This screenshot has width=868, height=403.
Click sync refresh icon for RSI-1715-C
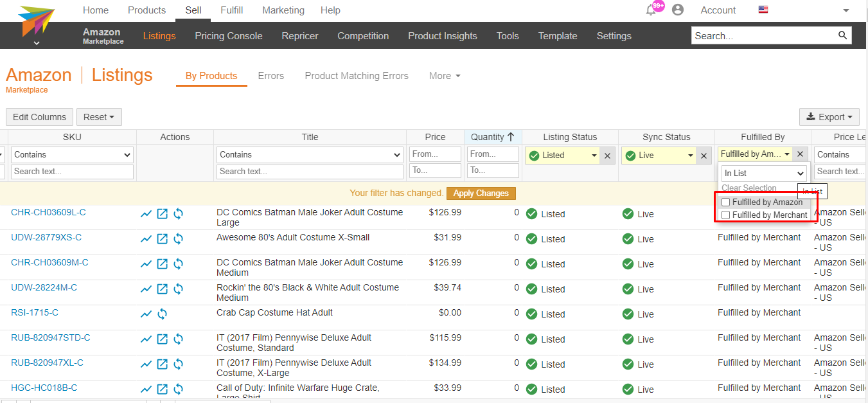pyautogui.click(x=163, y=314)
